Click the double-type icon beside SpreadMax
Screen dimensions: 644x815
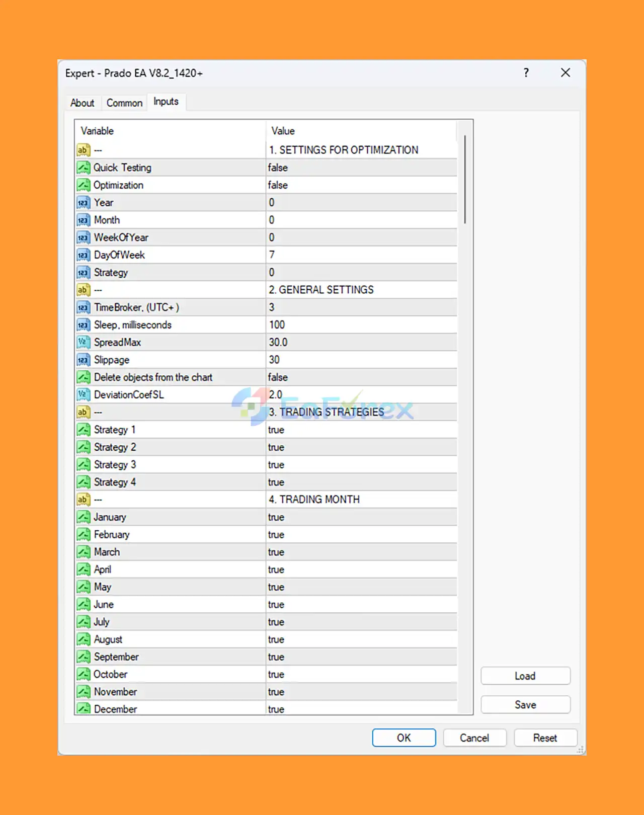pos(83,342)
